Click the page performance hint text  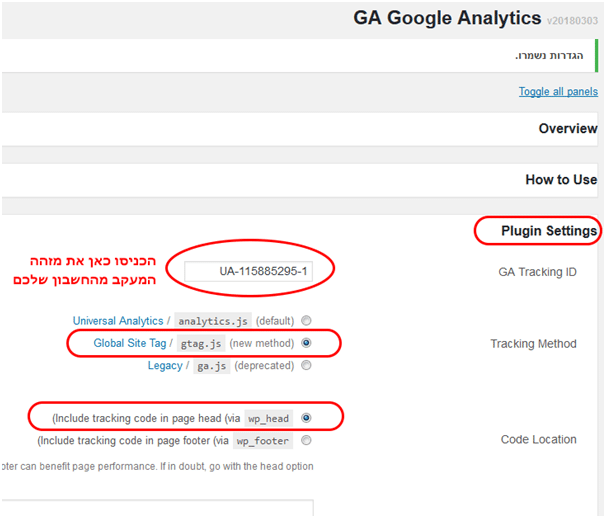[157, 467]
